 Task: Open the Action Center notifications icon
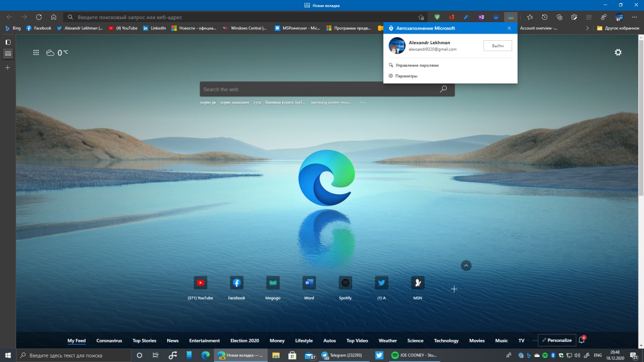(633, 355)
